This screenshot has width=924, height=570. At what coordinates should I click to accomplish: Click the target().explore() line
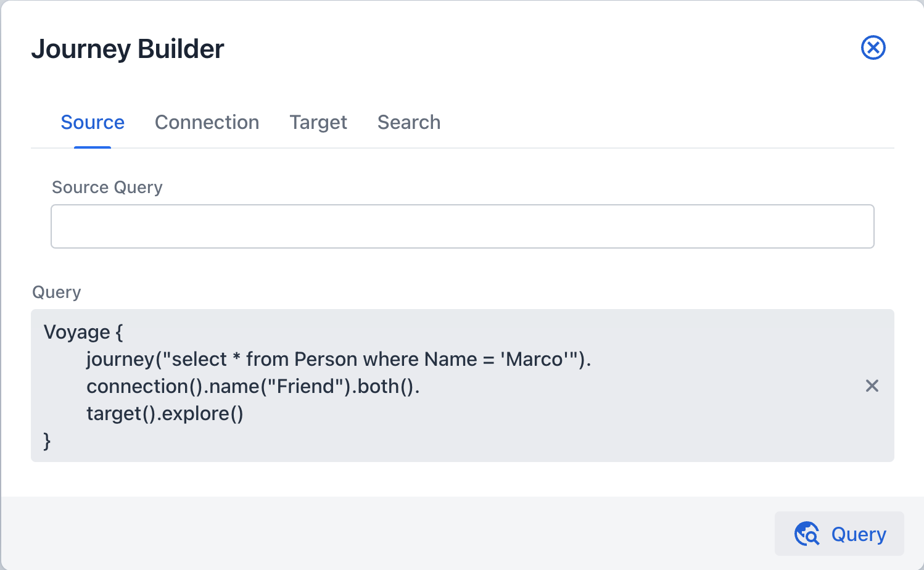click(x=165, y=413)
